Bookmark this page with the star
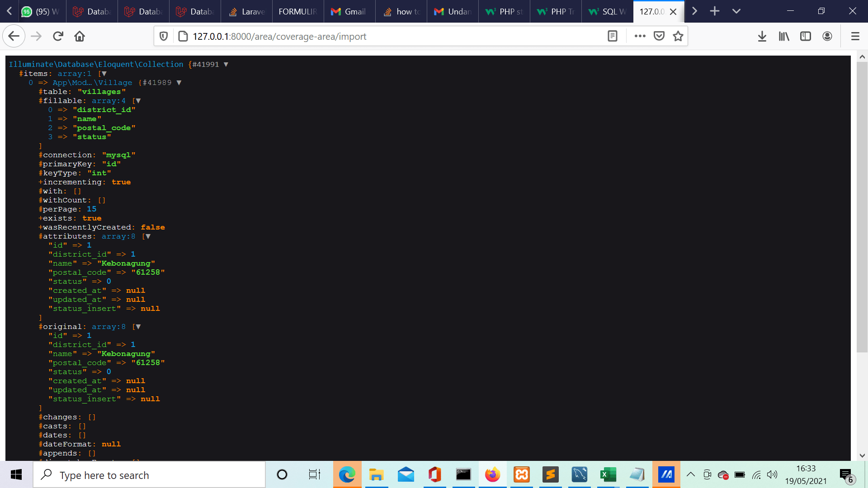Viewport: 868px width, 488px height. click(x=678, y=36)
